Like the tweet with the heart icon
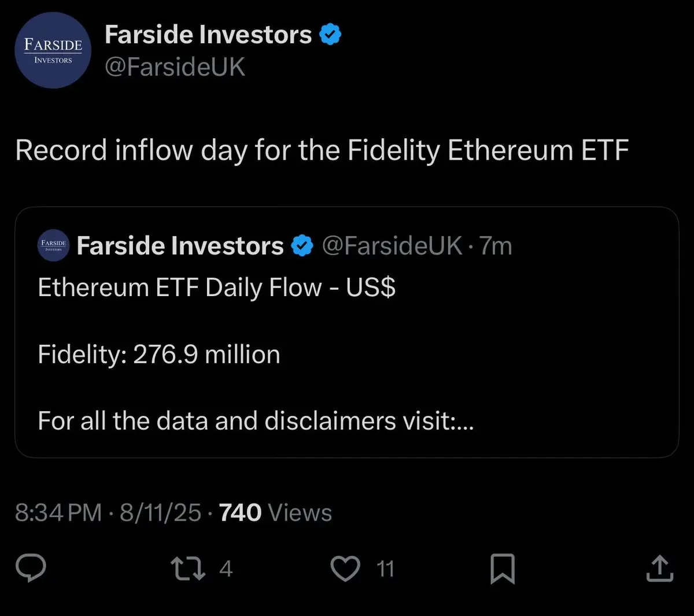 345,569
